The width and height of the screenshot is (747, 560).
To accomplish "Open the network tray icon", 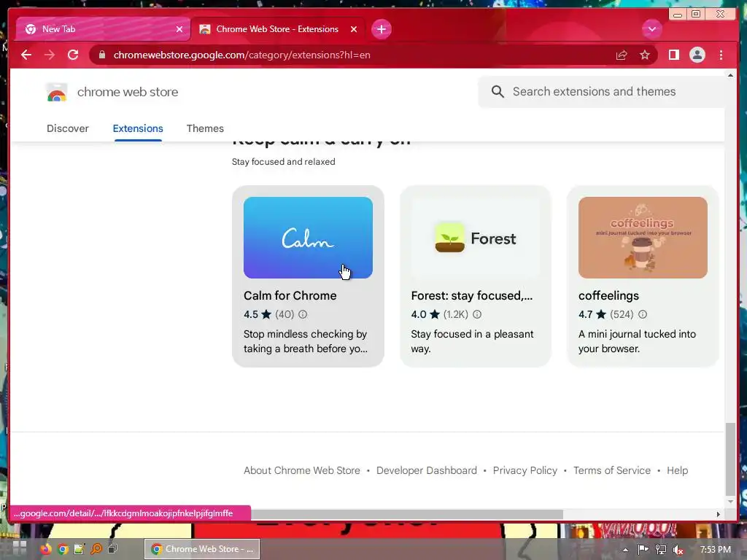I will click(x=661, y=550).
